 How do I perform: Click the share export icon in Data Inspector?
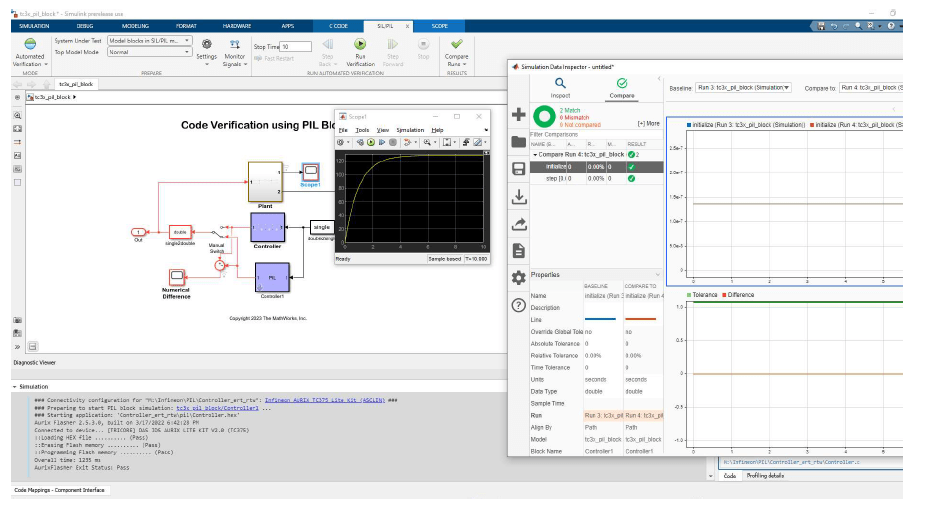click(518, 224)
